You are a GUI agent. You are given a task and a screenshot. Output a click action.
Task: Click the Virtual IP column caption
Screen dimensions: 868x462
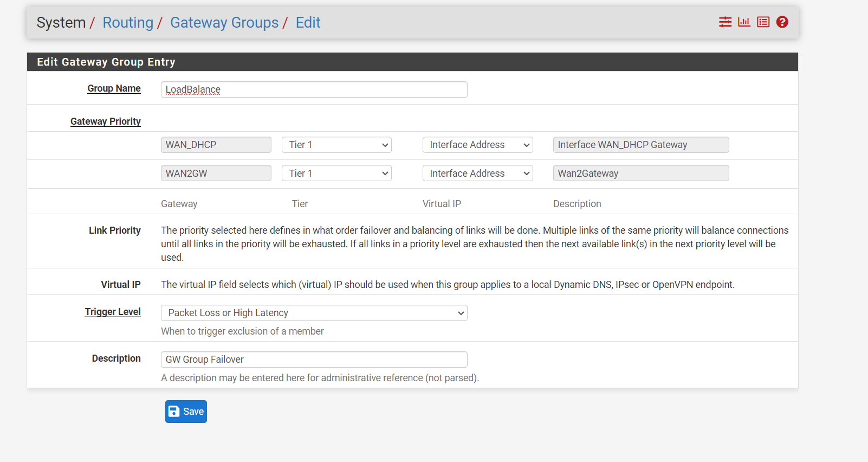click(x=442, y=204)
